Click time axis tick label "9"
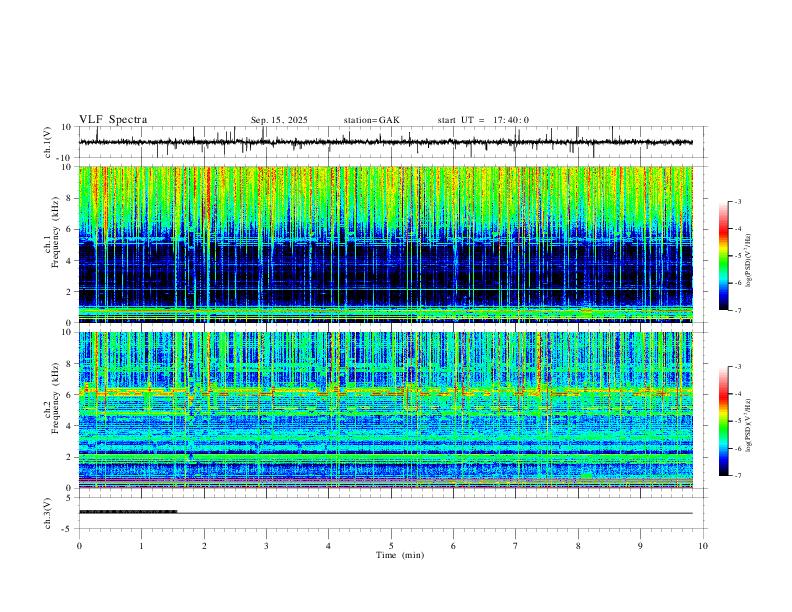This screenshot has height=612, width=792. [x=640, y=546]
